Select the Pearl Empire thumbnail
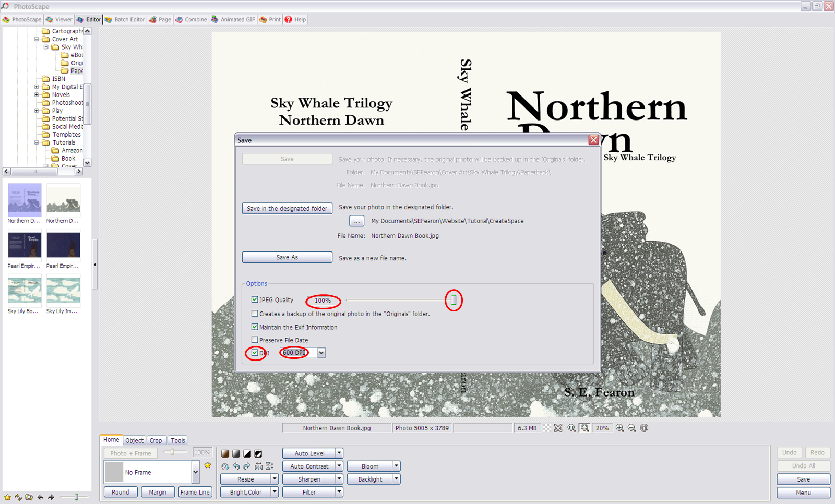This screenshot has width=835, height=504. click(x=24, y=246)
